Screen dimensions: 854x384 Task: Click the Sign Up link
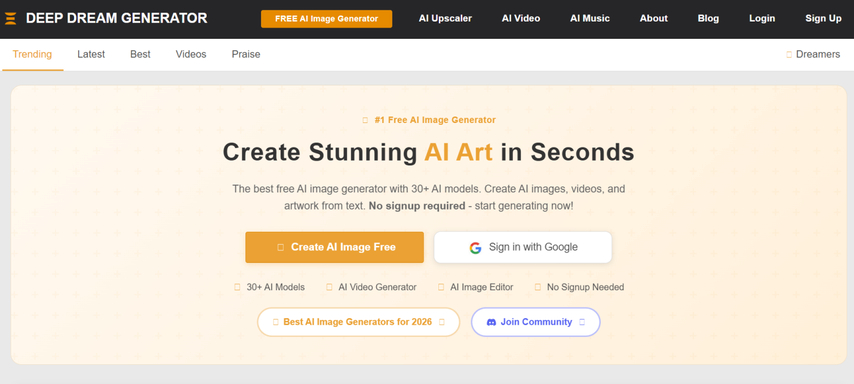(823, 19)
